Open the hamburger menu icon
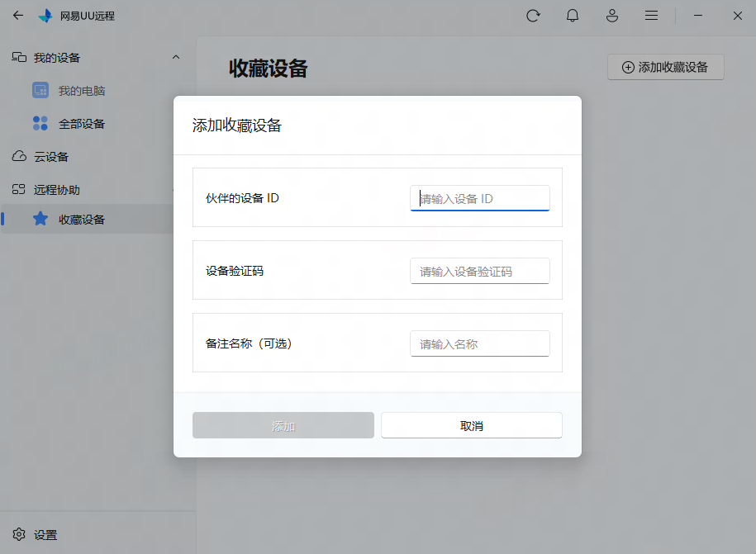The height and width of the screenshot is (554, 756). coord(652,16)
